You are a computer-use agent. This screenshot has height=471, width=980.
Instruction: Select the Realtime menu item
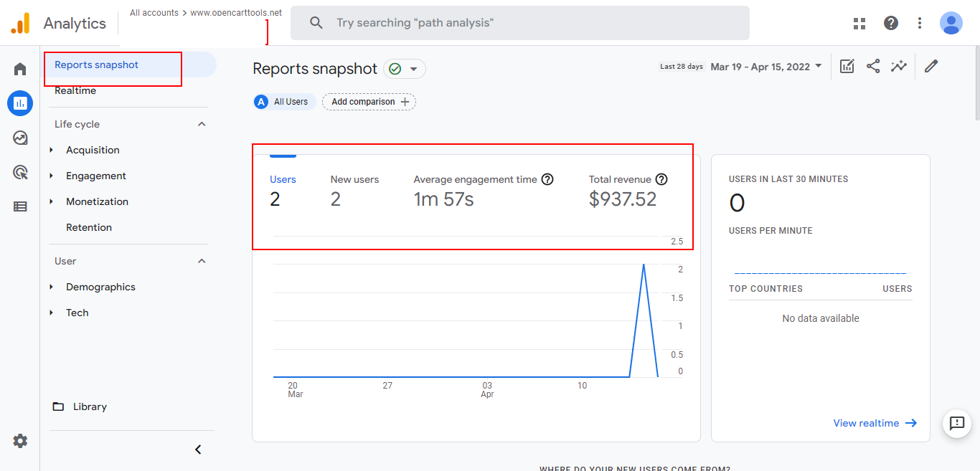coord(75,90)
